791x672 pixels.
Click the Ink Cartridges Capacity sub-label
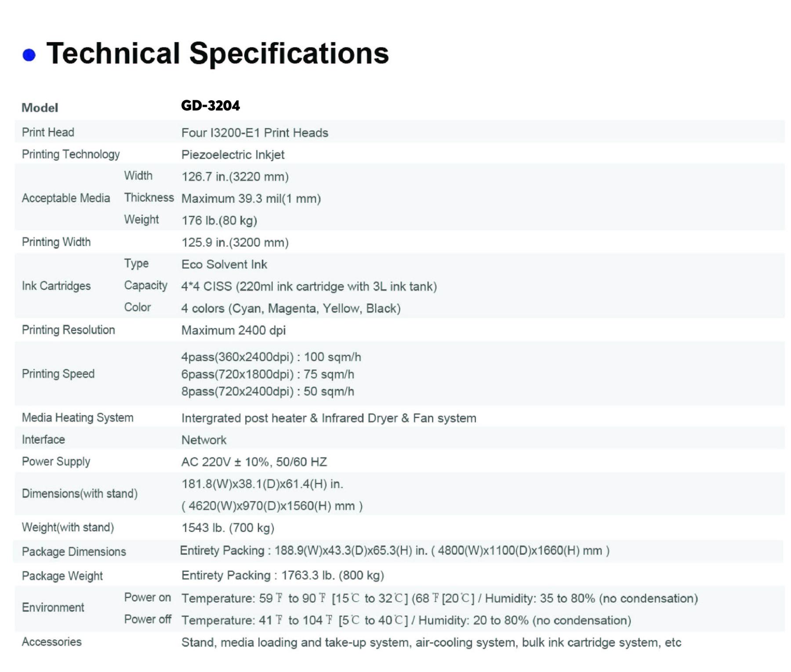(145, 286)
